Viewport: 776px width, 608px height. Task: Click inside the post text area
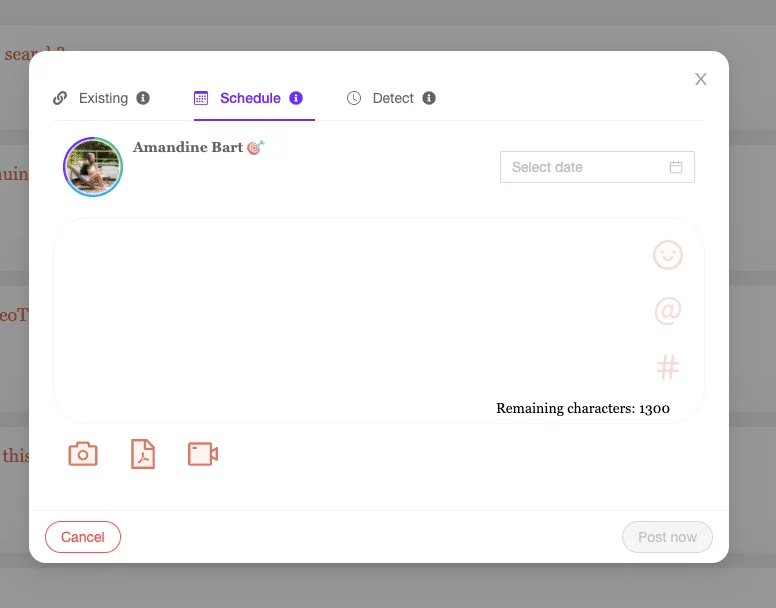pyautogui.click(x=379, y=321)
